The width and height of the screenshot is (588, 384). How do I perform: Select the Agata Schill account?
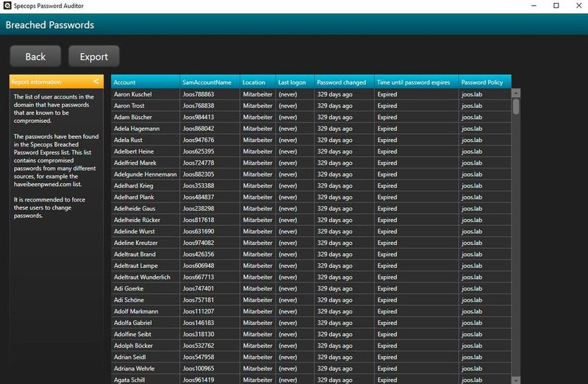click(x=129, y=380)
